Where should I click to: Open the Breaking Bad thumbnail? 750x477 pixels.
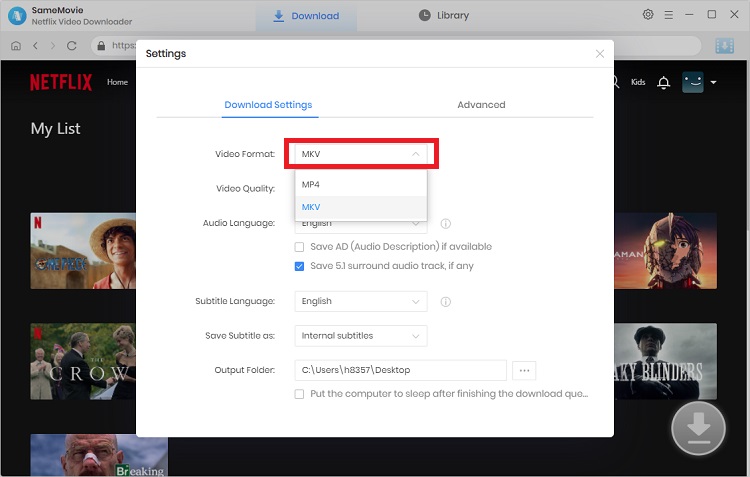pos(99,455)
